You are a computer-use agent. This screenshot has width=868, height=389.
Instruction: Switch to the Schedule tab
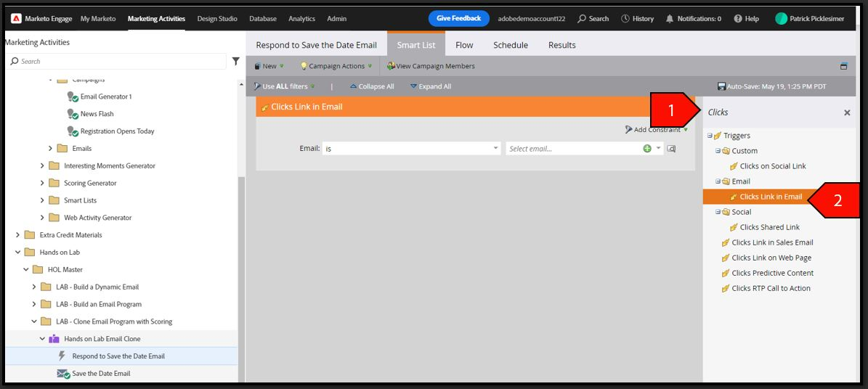coord(511,46)
